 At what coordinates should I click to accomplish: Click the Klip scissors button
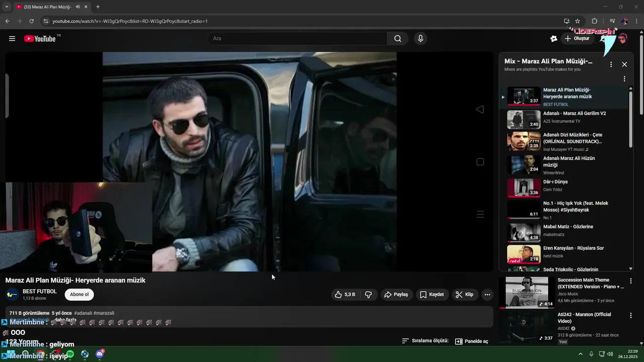click(x=464, y=295)
